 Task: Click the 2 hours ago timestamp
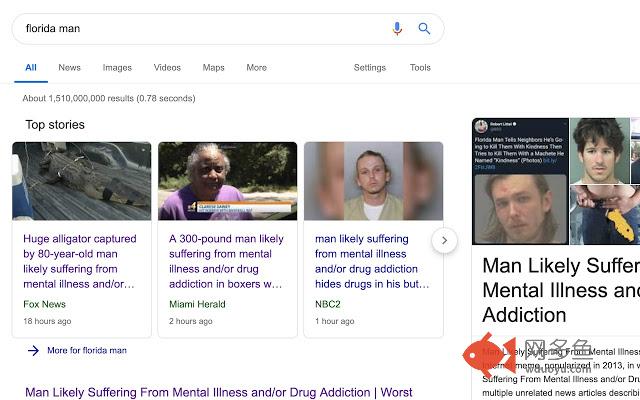191,321
